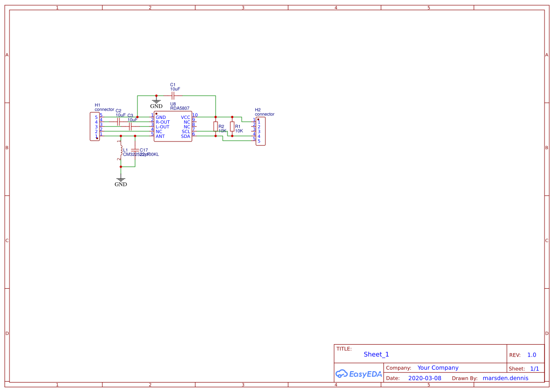Click the GND symbol near C1
The height and width of the screenshot is (392, 554).
point(156,102)
